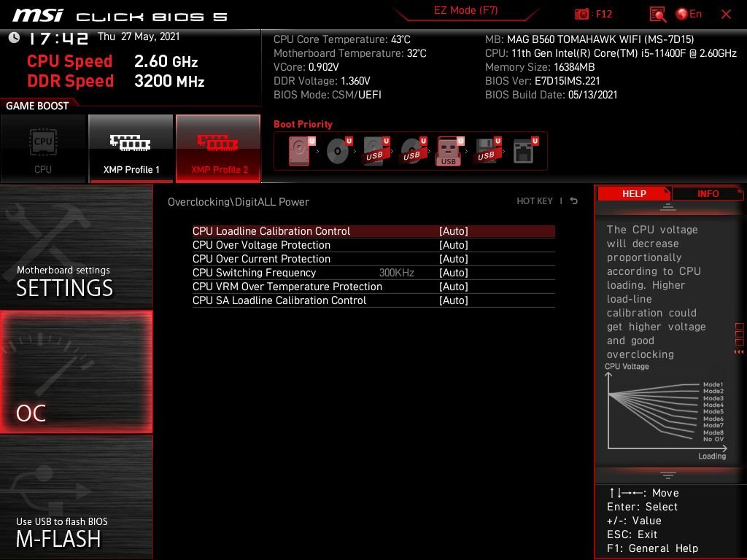Viewport: 747px width, 560px height.
Task: Click the F1: General Help hint
Action: tap(652, 548)
